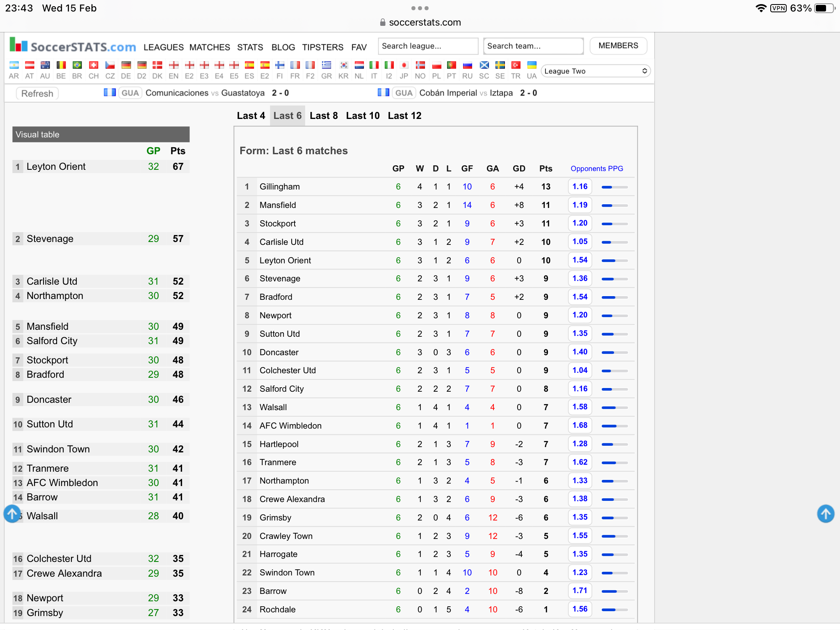Open the Greece (GR) flag league
The width and height of the screenshot is (840, 630).
click(x=326, y=65)
